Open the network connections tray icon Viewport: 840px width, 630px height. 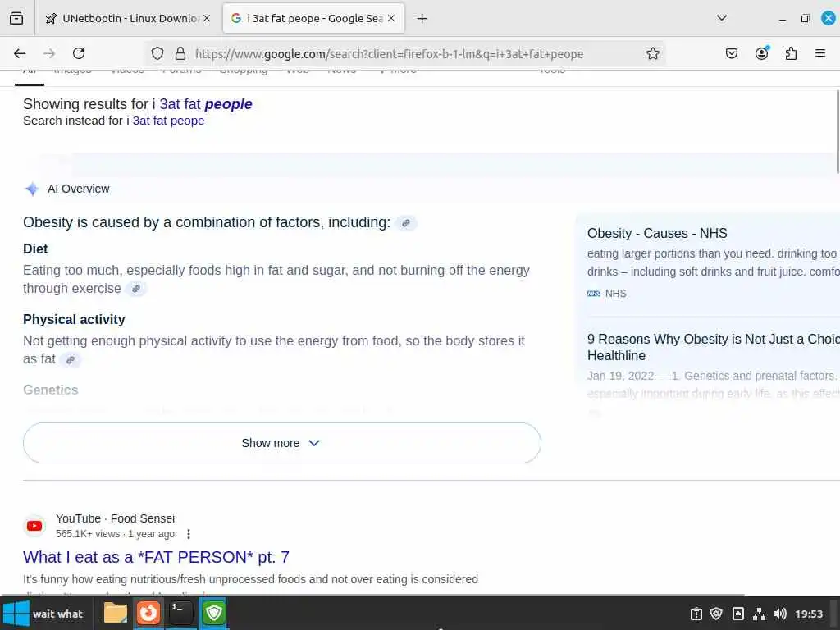point(759,614)
